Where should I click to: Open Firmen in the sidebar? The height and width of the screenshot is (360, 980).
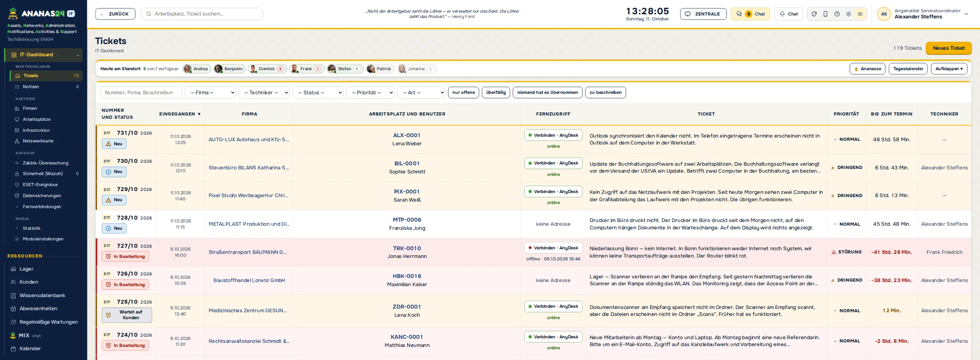pos(46,108)
